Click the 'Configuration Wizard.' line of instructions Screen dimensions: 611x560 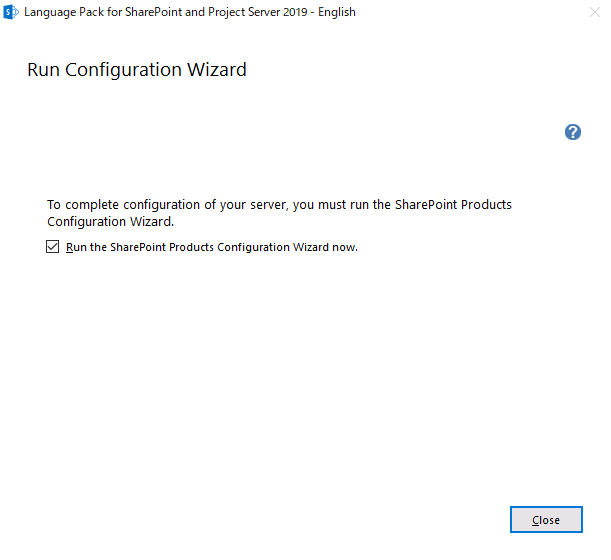tap(110, 221)
